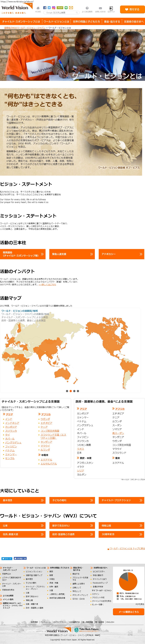Open the 緊急人道支援 button
Viewport: 145px width, 644px height.
point(72,254)
